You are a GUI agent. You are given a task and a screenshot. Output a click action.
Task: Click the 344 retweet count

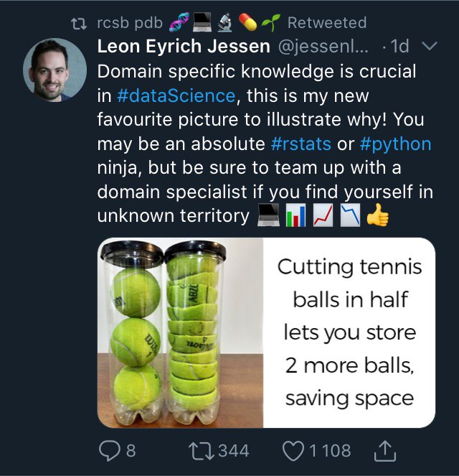(x=233, y=450)
